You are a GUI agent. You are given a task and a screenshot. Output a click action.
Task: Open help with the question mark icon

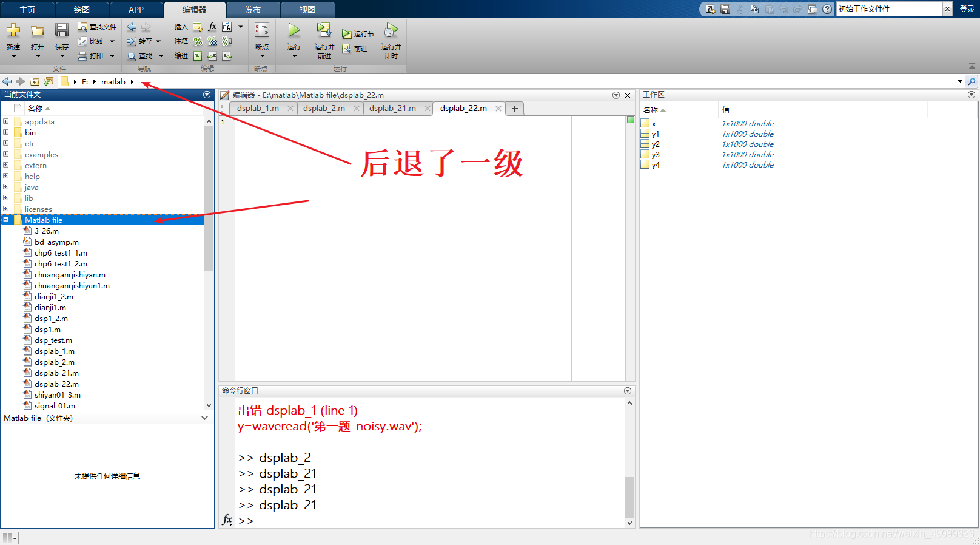tap(827, 9)
